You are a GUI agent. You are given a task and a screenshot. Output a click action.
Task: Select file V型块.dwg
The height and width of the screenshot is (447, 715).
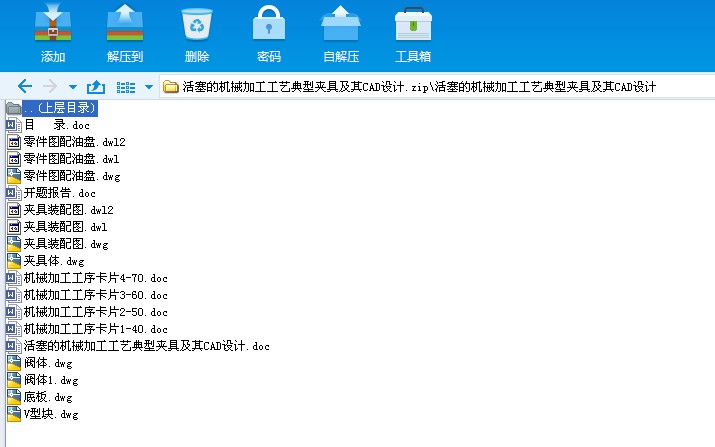51,414
